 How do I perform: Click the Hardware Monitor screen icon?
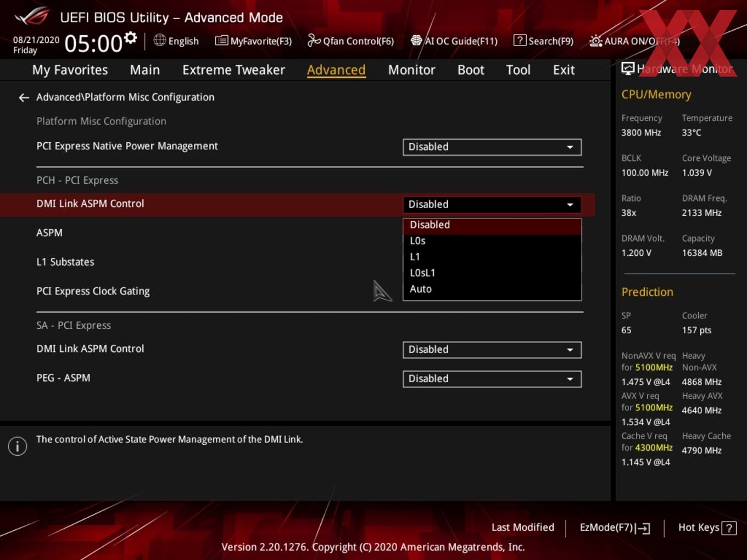(628, 69)
